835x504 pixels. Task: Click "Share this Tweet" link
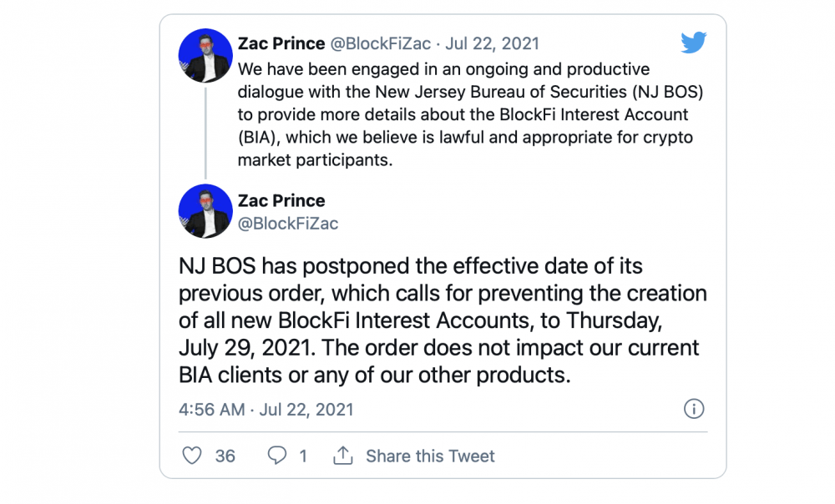(430, 456)
